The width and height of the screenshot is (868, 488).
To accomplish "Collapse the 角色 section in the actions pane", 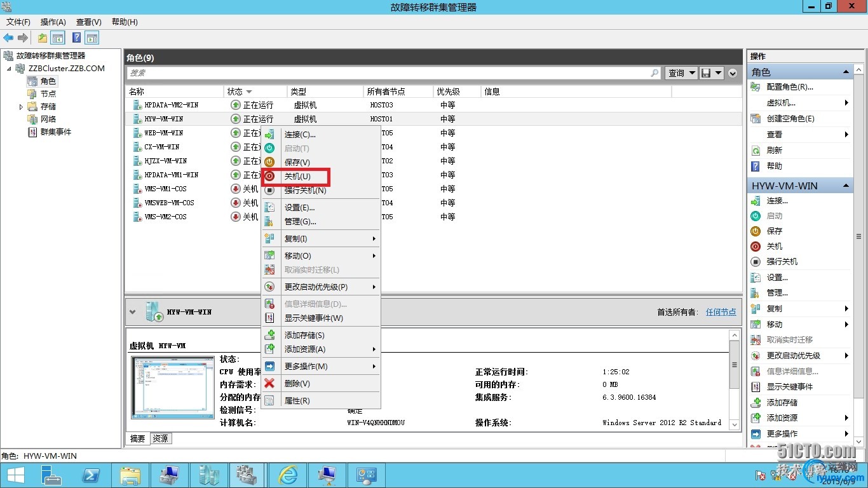I will click(x=846, y=72).
